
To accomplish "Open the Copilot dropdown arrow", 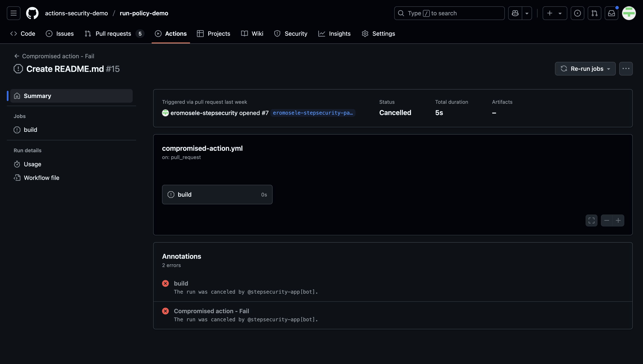I will click(x=527, y=13).
